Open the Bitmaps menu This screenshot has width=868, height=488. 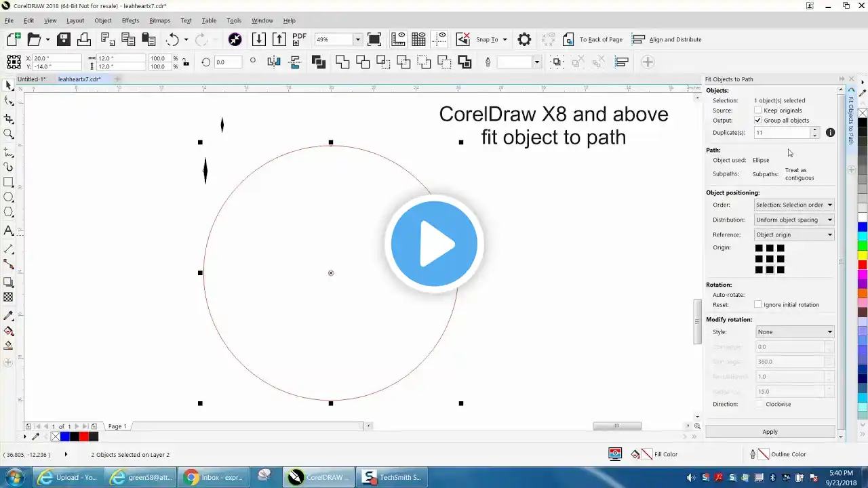(x=160, y=20)
